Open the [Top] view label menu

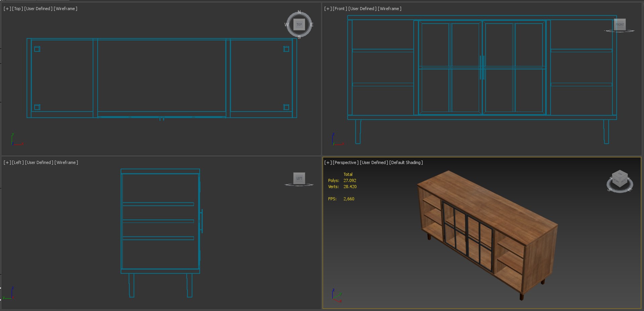click(x=17, y=9)
